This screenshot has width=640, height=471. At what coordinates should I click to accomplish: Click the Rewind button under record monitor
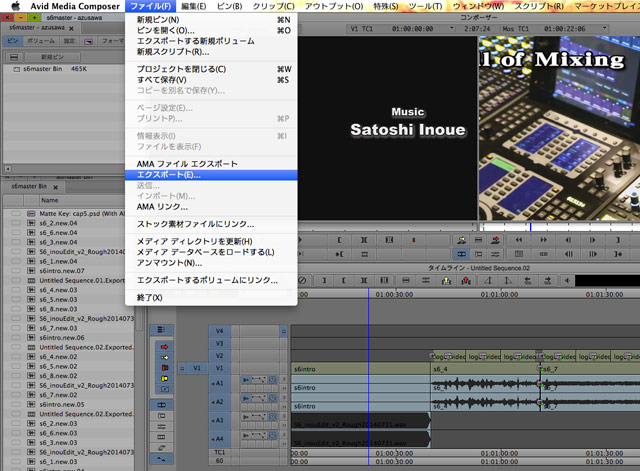point(518,240)
